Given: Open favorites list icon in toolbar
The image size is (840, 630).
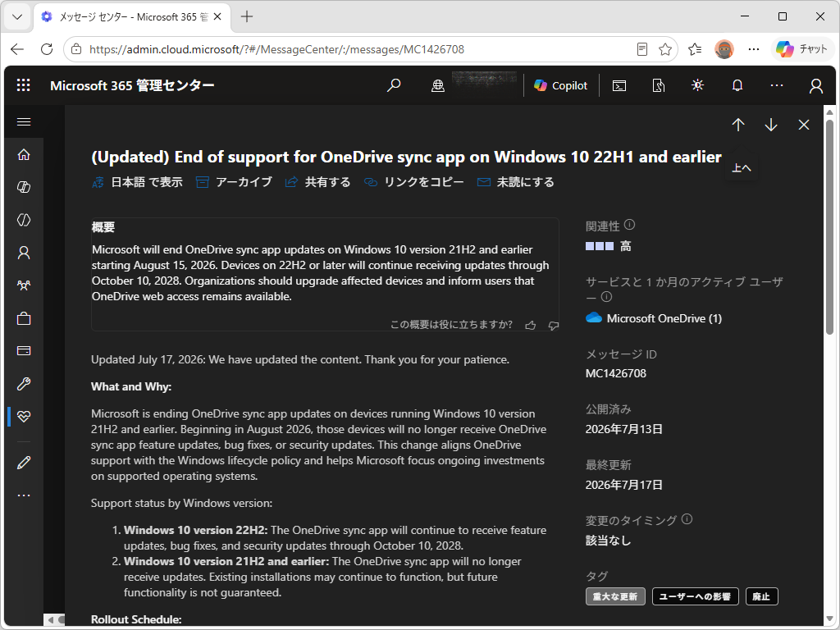Looking at the screenshot, I should 695,49.
